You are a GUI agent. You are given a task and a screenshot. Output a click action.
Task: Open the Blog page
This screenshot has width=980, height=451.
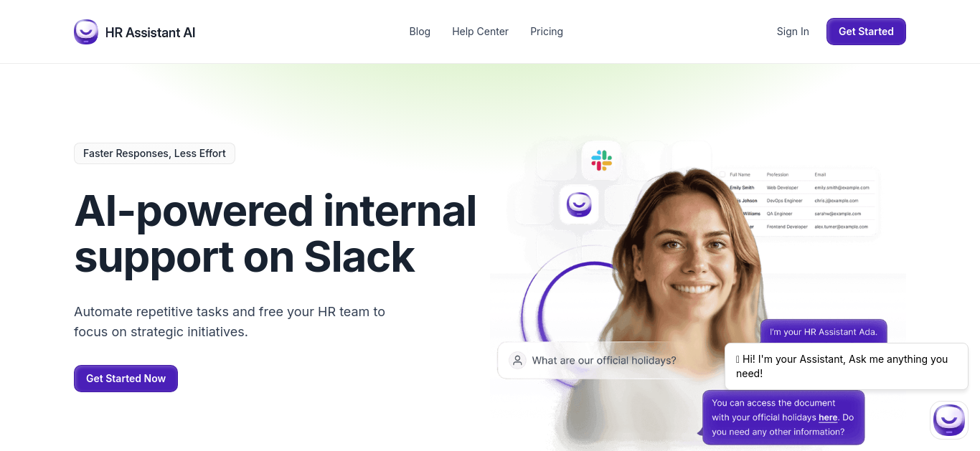click(420, 32)
